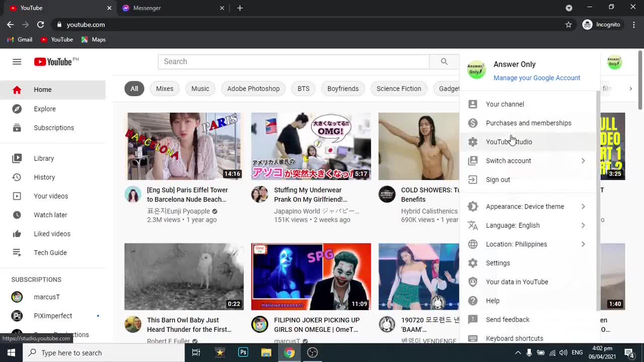Open Gmail bookmark
The width and height of the screenshot is (644, 362).
[20, 39]
